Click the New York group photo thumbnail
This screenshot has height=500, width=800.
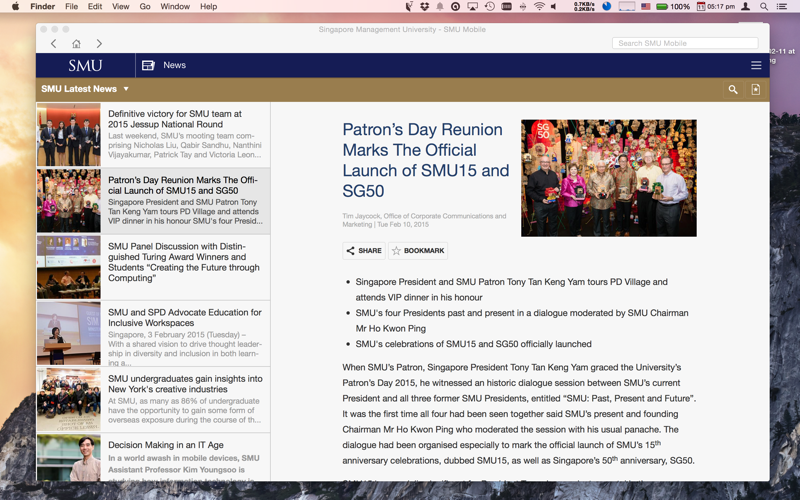tap(68, 400)
